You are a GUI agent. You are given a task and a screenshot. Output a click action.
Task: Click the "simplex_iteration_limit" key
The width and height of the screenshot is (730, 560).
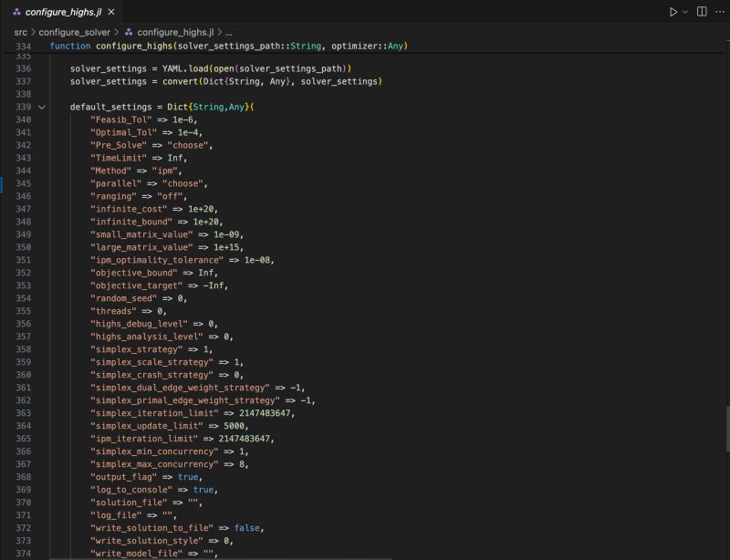[154, 413]
